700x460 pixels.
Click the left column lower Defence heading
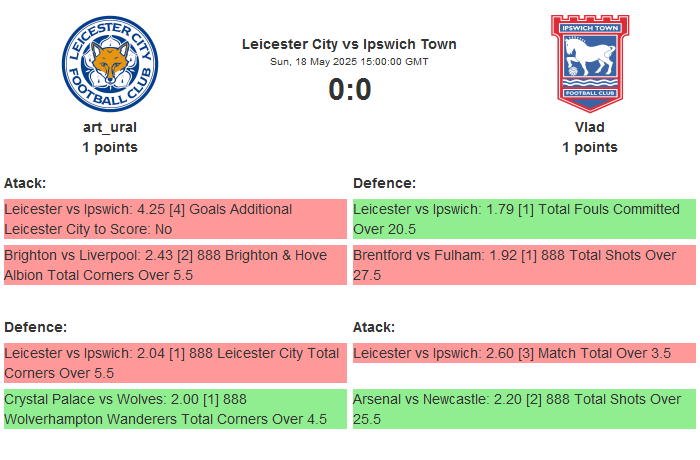(35, 327)
